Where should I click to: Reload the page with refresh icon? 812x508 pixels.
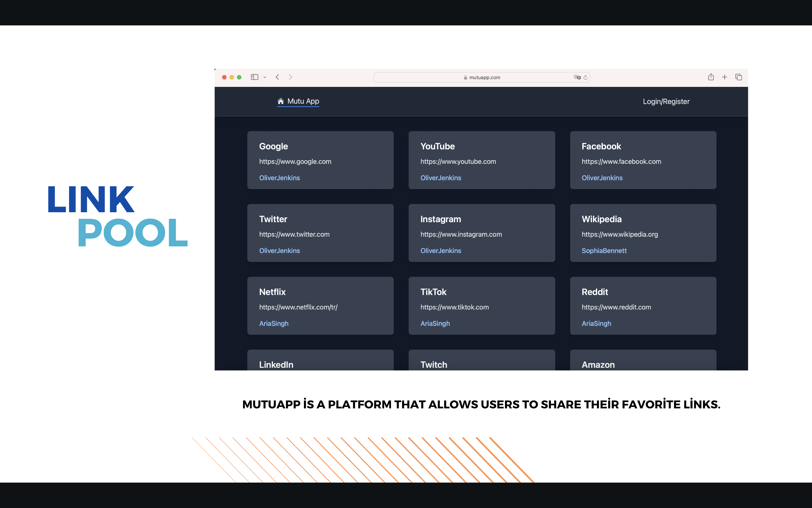click(x=586, y=78)
